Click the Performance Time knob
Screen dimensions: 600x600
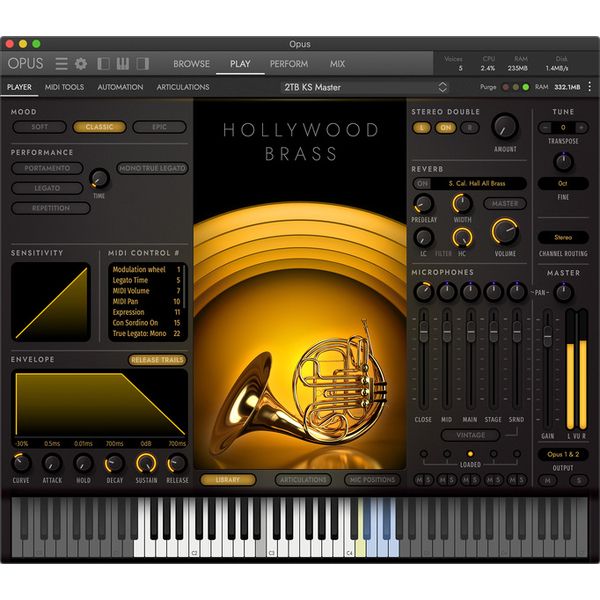point(99,178)
